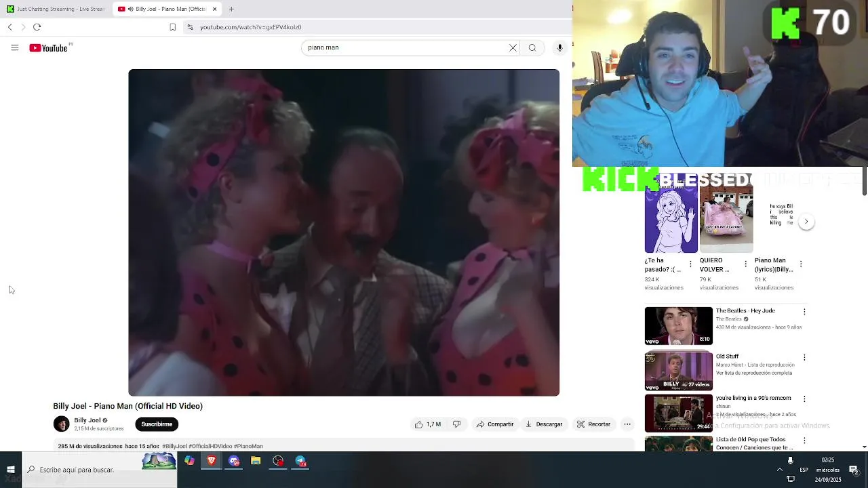868x488 pixels.
Task: Open options for the Old Stuff playlist
Action: 804,357
